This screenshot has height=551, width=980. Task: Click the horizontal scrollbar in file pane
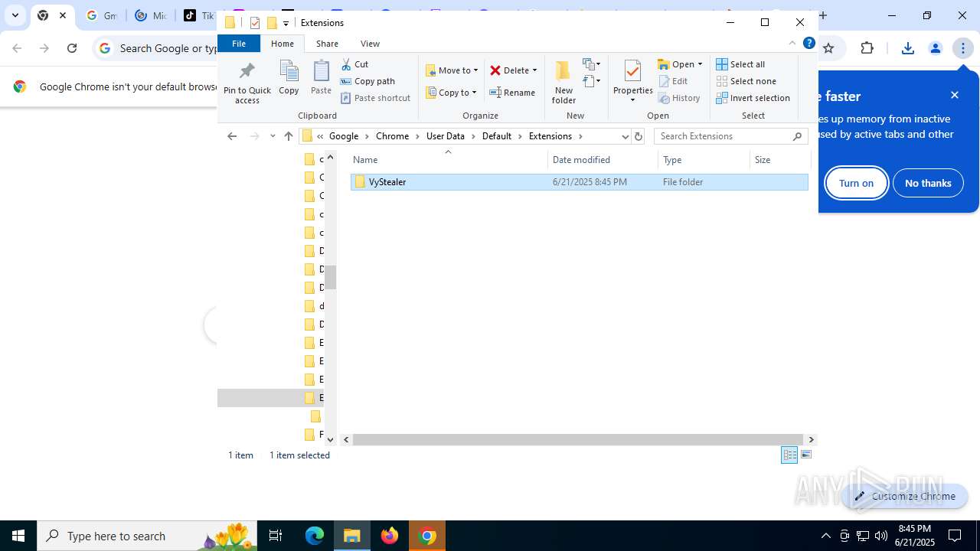[x=577, y=440]
